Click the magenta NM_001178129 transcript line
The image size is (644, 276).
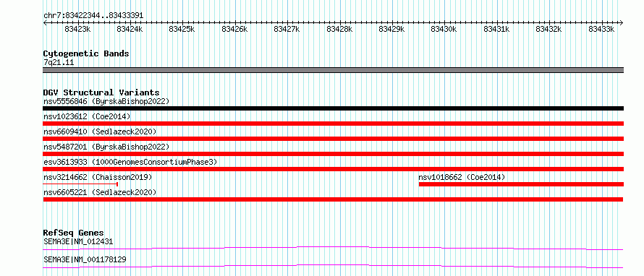(333, 266)
